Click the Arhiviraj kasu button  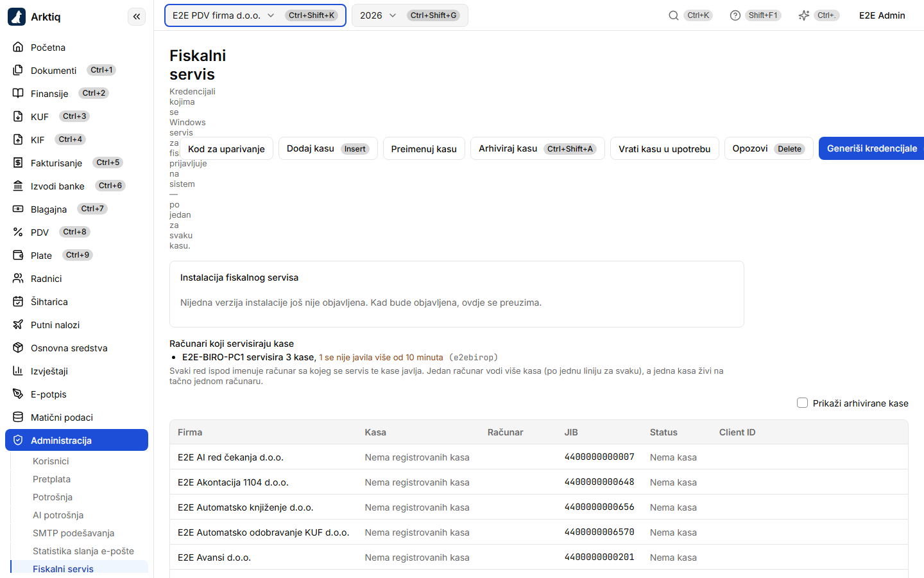point(538,148)
